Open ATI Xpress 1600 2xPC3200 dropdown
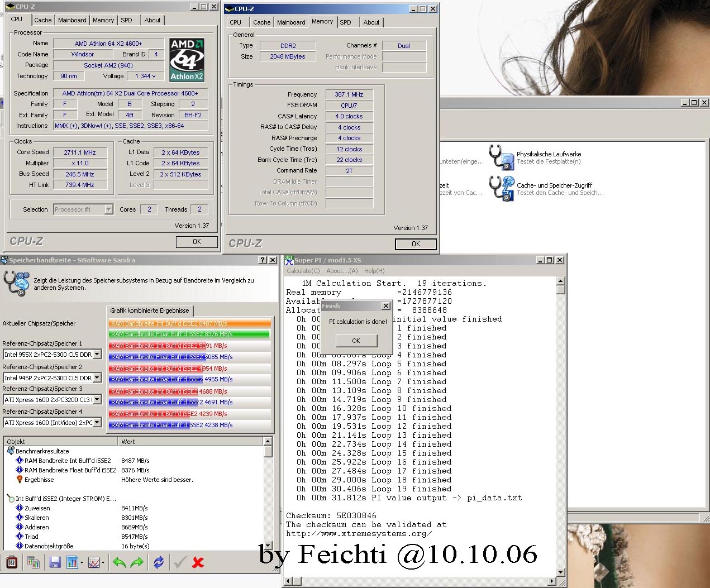The height and width of the screenshot is (588, 710). (x=97, y=400)
